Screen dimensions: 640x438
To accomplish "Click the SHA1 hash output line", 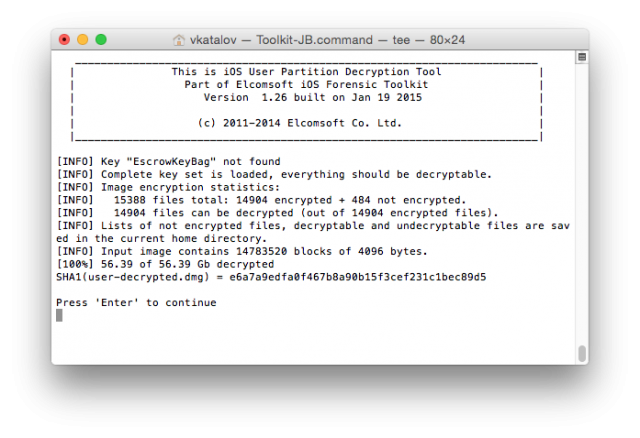I will (271, 277).
